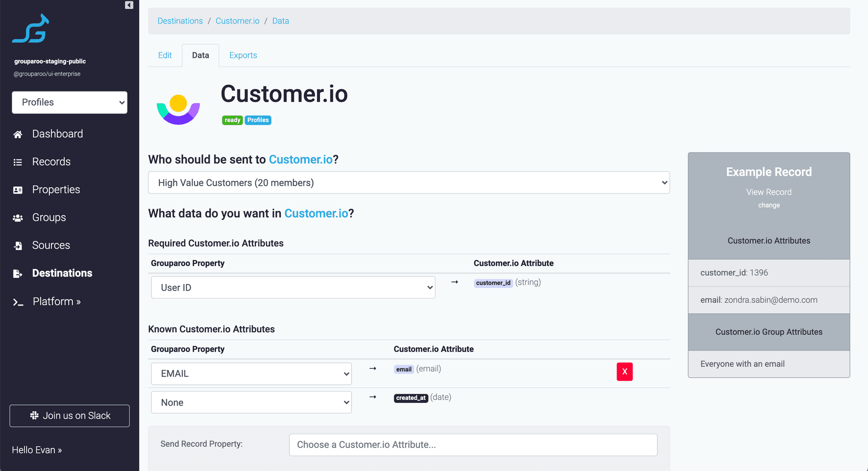Click the customer_id: 1396 example row
This screenshot has width=868, height=471.
click(x=769, y=273)
